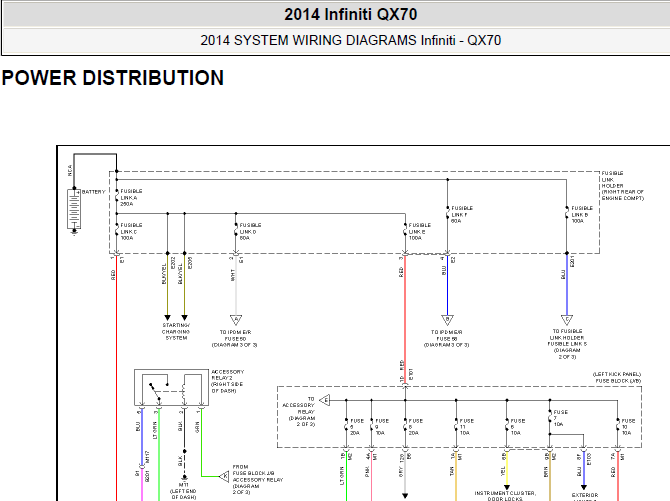Click the 'E202' connector label
This screenshot has width=670, height=501.
coord(173,262)
